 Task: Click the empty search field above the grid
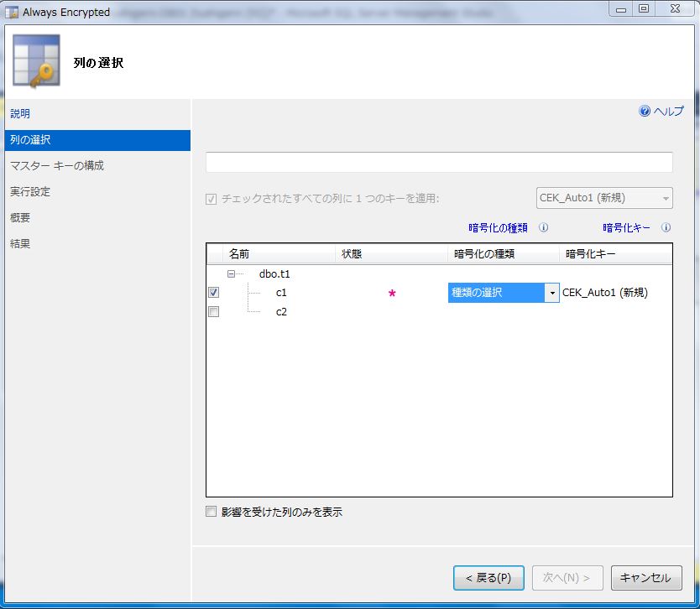point(439,162)
